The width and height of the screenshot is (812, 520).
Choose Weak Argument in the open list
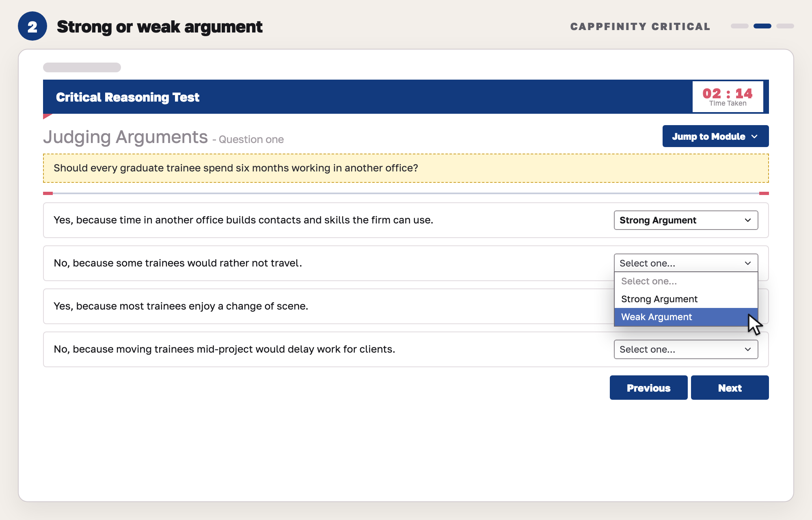click(686, 317)
